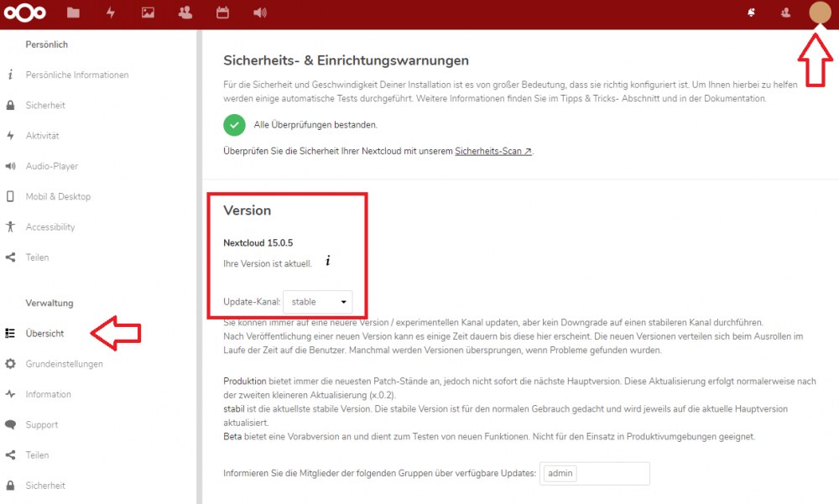Open Persönliche Informationen settings
839x504 pixels.
pos(77,75)
